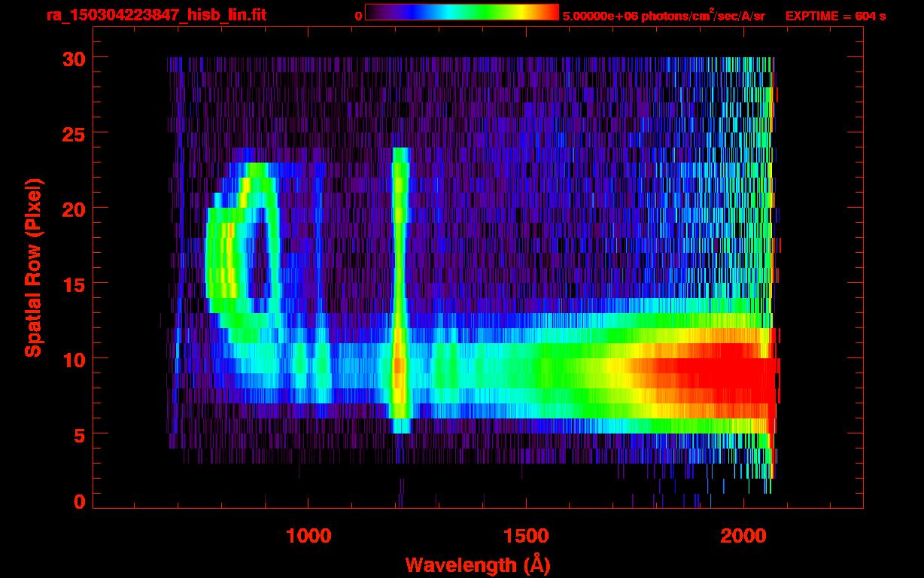The height and width of the screenshot is (578, 924).
Task: Click the 0 tick label on Spatial Row axis
Action: click(78, 501)
